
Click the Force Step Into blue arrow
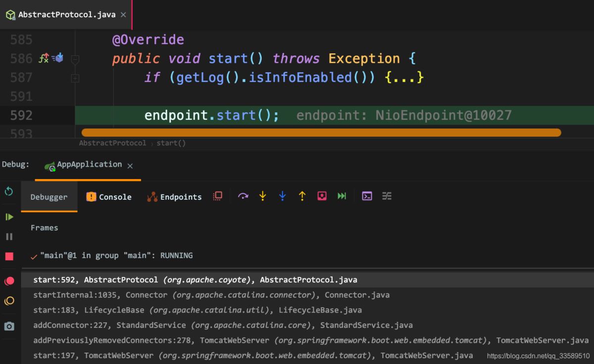[283, 196]
